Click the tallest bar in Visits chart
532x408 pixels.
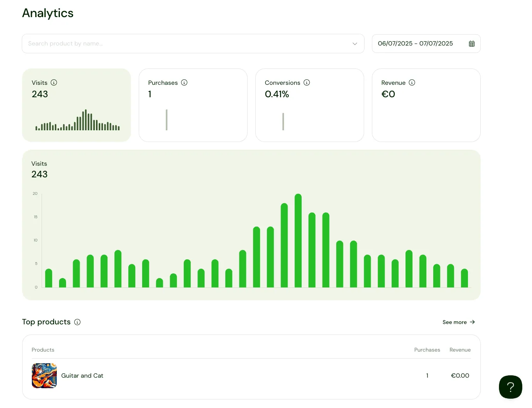[298, 241]
